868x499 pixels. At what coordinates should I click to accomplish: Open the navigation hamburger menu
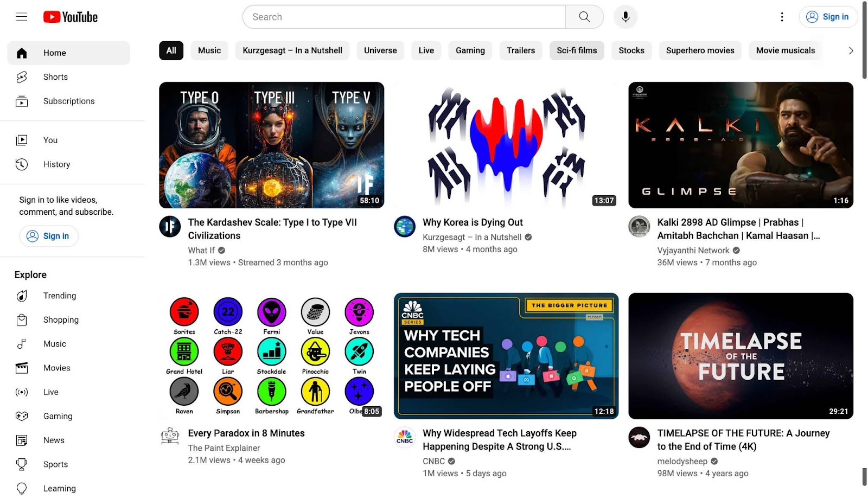21,17
